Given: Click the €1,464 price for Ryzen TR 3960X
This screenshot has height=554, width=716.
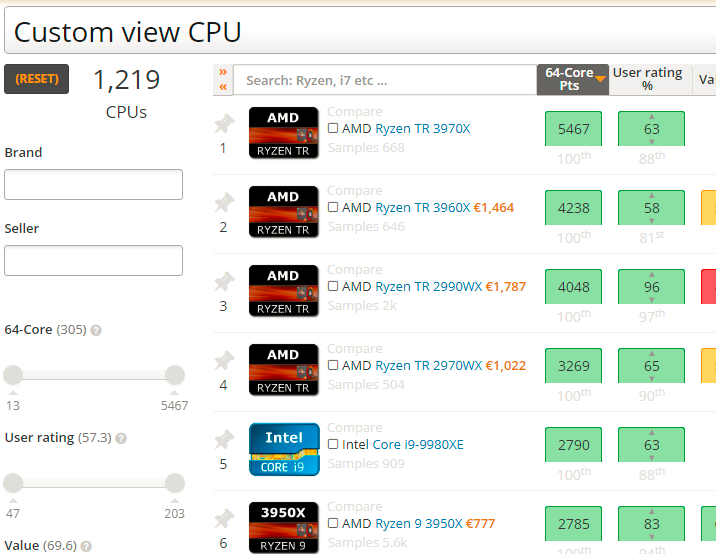Looking at the screenshot, I should pyautogui.click(x=494, y=208).
